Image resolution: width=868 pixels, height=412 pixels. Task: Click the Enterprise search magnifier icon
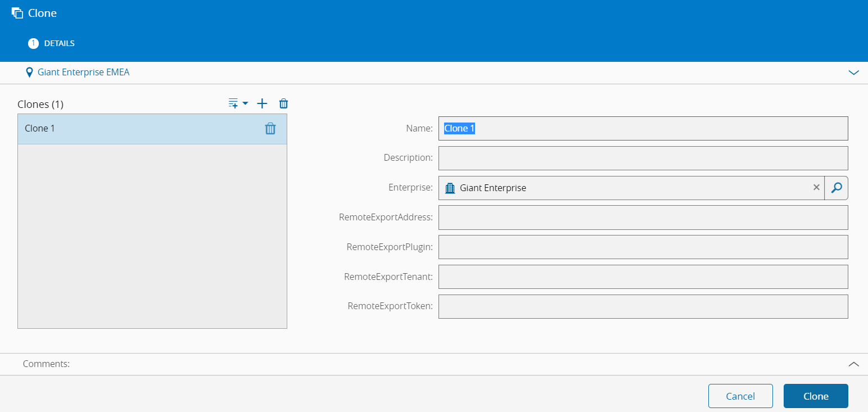[x=837, y=188]
